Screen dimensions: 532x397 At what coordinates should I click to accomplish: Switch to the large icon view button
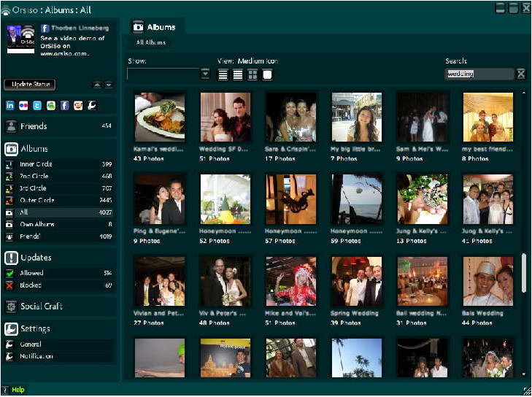(x=268, y=74)
